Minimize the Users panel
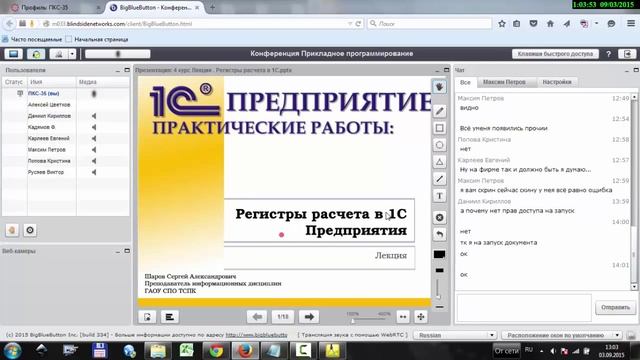 pos(118,70)
